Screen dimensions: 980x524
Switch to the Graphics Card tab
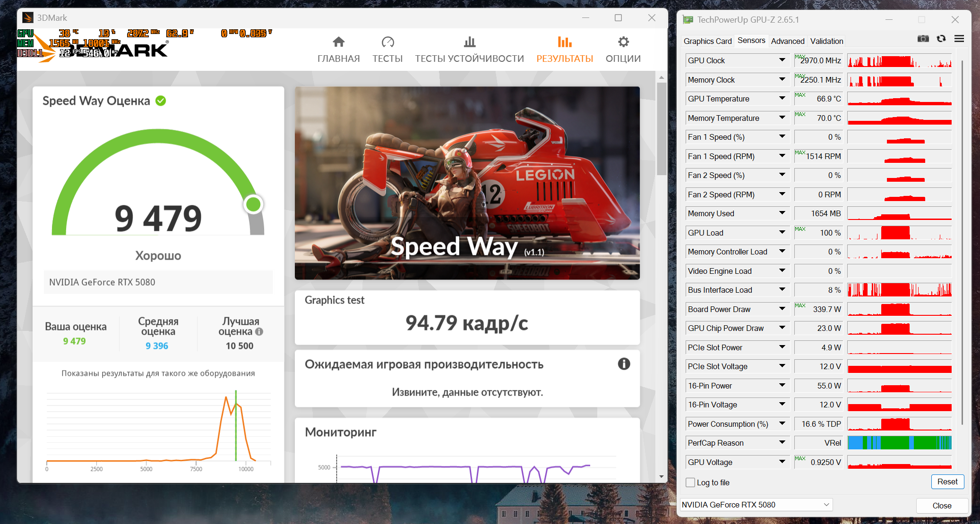[707, 41]
